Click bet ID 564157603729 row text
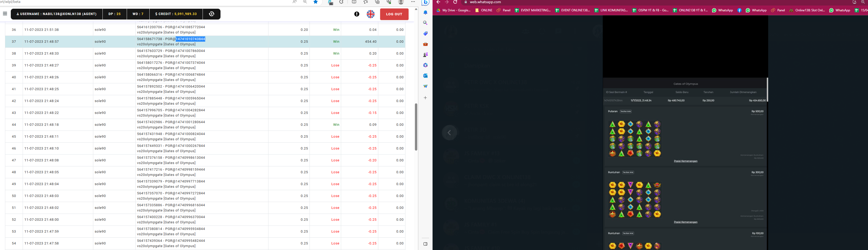 click(x=171, y=51)
